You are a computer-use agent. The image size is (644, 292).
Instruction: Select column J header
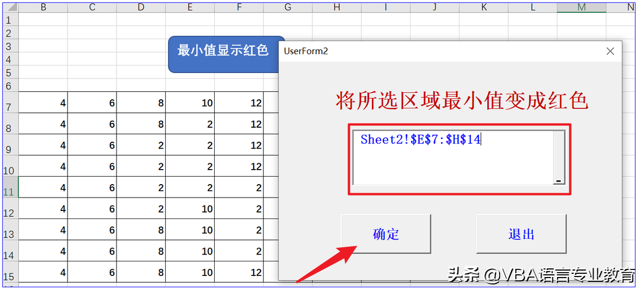click(435, 8)
